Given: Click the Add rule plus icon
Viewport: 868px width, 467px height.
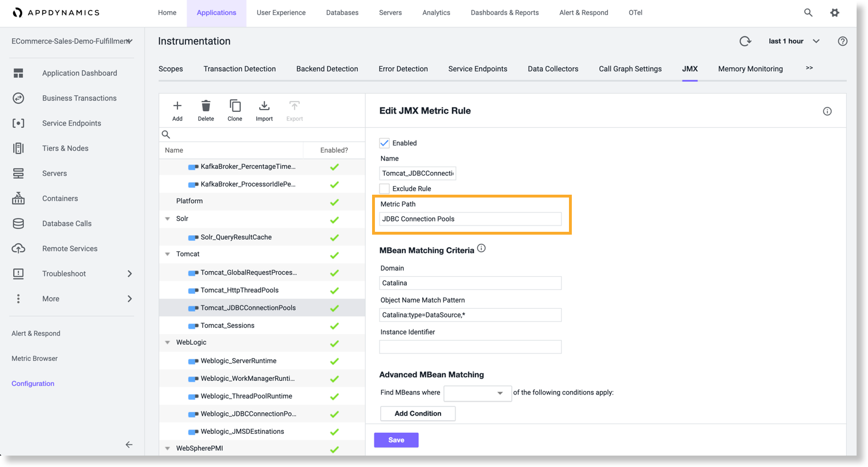Looking at the screenshot, I should coord(177,106).
